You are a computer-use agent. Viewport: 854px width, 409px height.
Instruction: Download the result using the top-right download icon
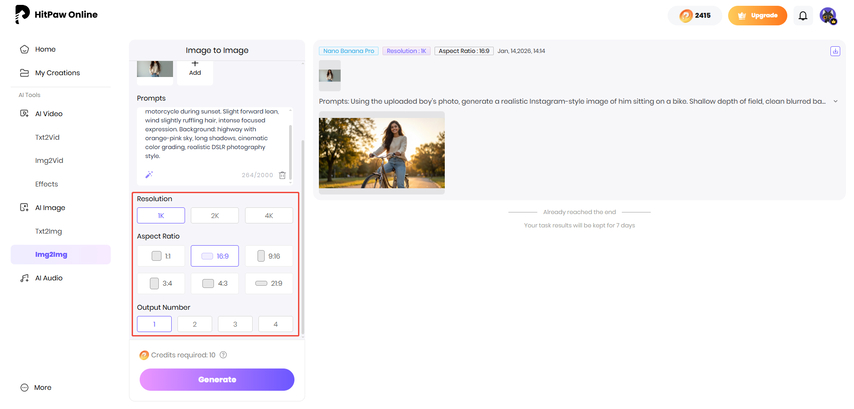[x=835, y=51]
